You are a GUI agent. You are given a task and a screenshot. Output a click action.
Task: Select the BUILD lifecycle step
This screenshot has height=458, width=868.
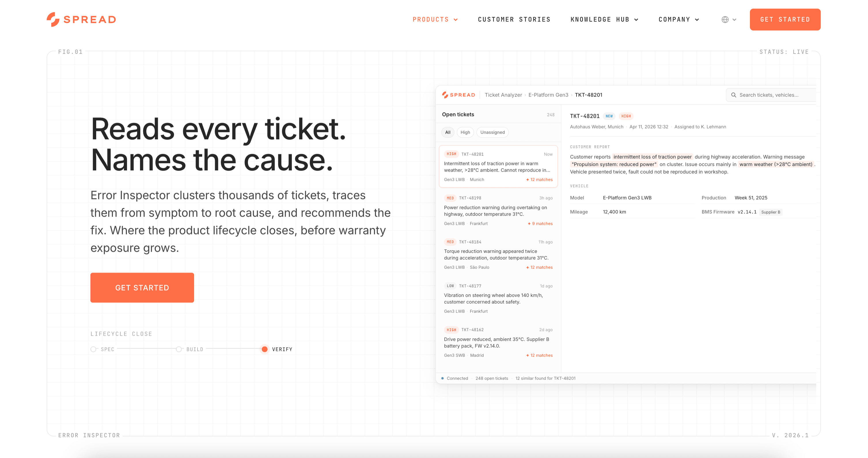(x=190, y=349)
